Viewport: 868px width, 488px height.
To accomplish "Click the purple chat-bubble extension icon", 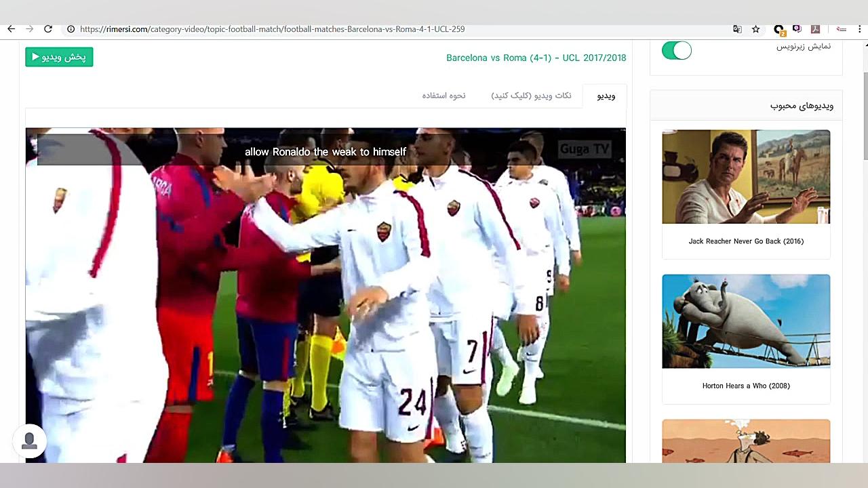I will 797,29.
